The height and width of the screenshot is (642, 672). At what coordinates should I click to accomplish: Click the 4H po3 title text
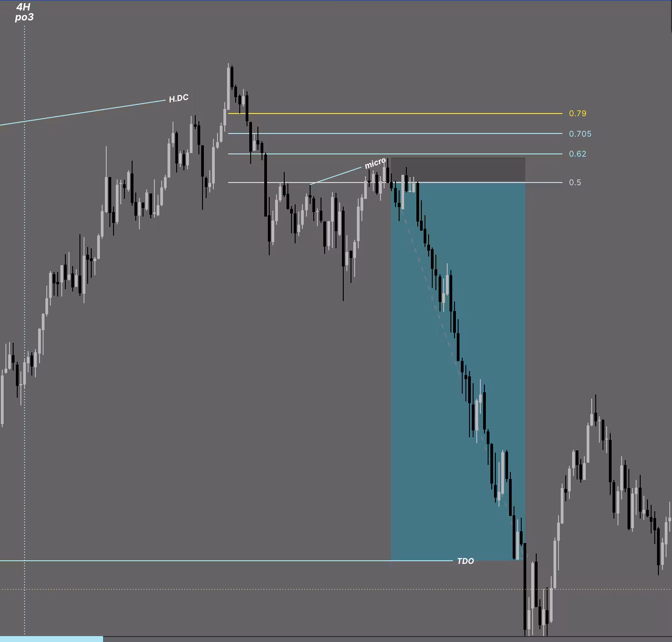click(24, 12)
